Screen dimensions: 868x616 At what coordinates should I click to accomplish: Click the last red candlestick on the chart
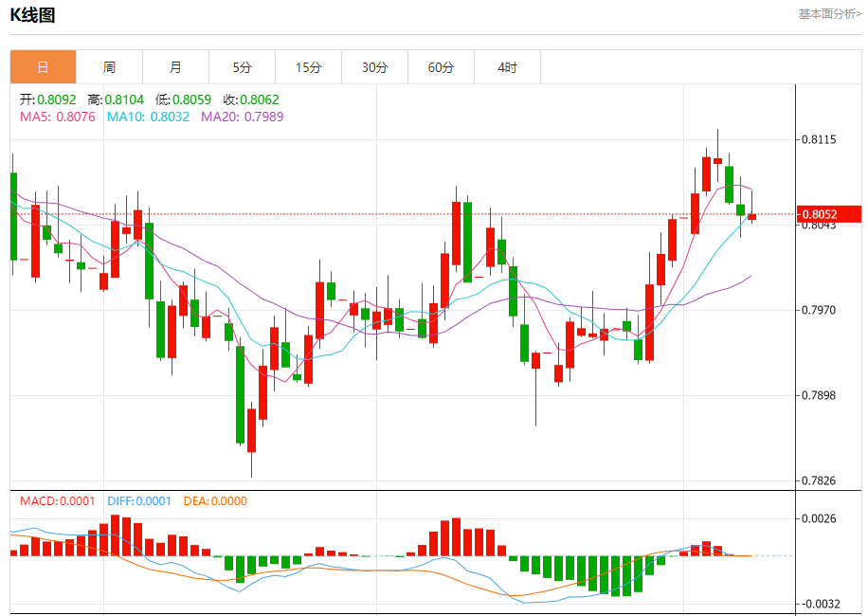(x=751, y=217)
